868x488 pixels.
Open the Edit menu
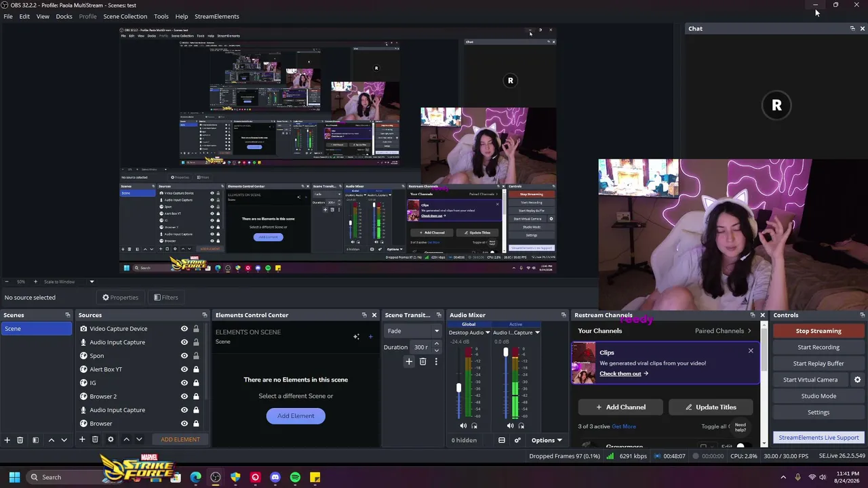pyautogui.click(x=24, y=16)
